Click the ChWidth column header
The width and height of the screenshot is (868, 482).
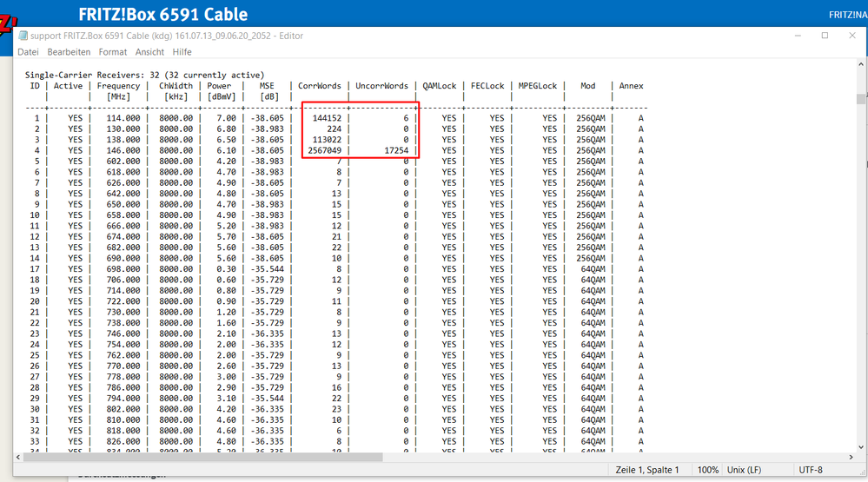tap(176, 86)
